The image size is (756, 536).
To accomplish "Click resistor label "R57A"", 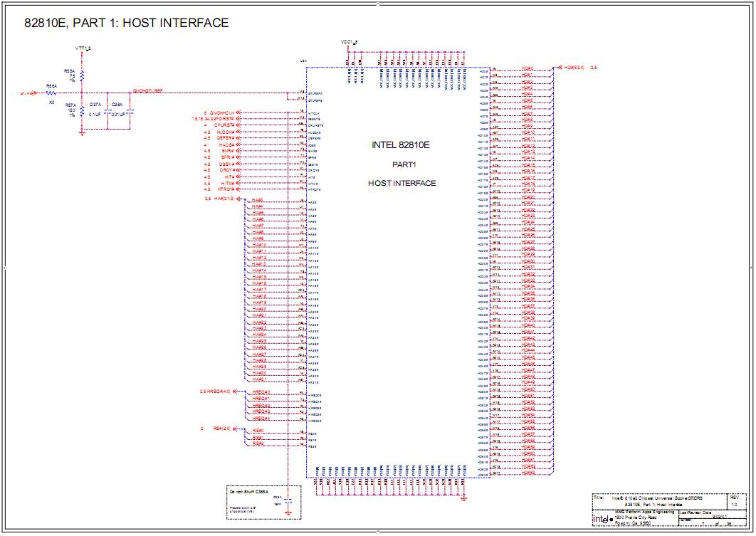I will click(x=71, y=105).
